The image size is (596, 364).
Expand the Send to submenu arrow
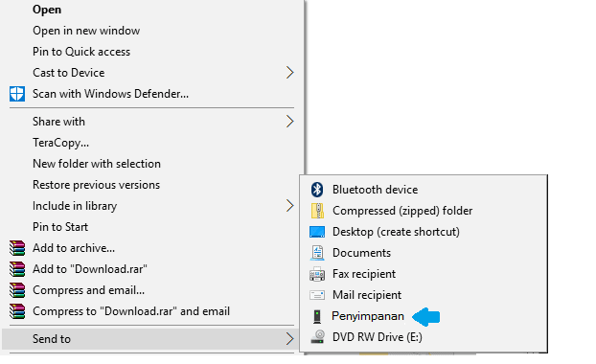(x=289, y=338)
